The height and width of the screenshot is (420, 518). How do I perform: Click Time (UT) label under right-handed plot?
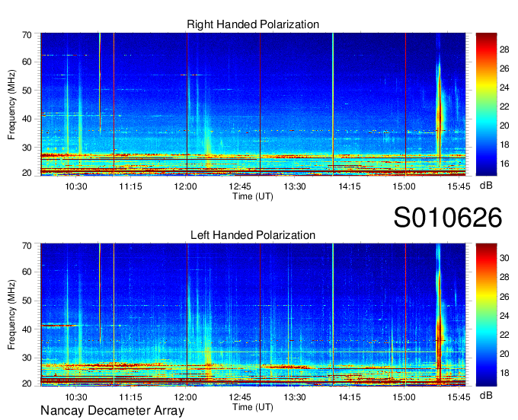pyautogui.click(x=253, y=196)
